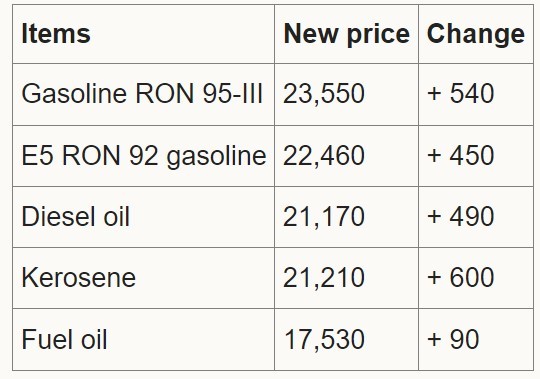
Task: Click the + 90 change value
Action: (453, 340)
